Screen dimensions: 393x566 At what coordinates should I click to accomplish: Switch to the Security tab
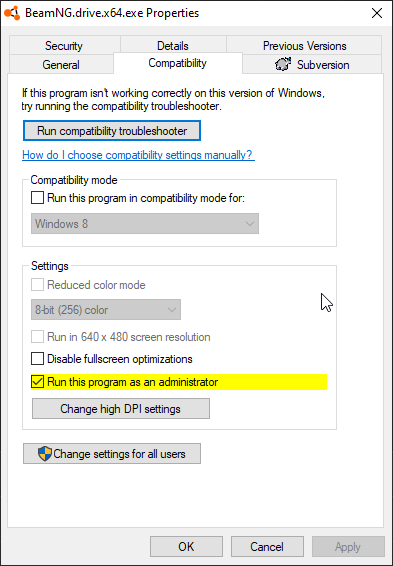[64, 46]
